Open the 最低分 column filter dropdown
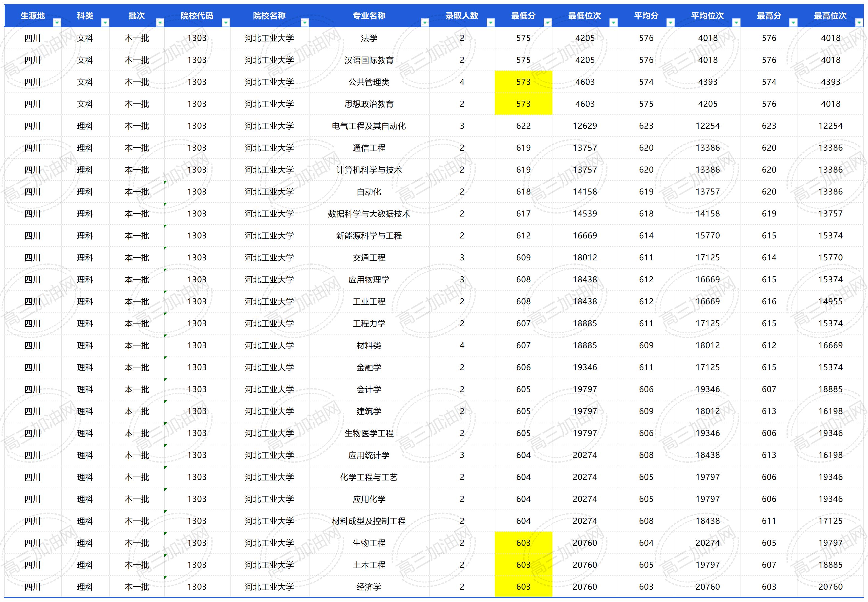Image resolution: width=868 pixels, height=602 pixels. click(x=548, y=22)
